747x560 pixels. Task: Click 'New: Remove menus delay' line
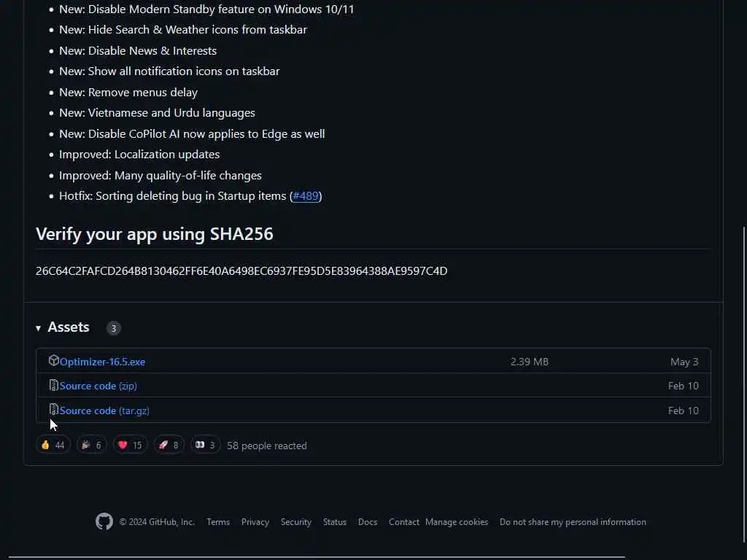coord(128,93)
